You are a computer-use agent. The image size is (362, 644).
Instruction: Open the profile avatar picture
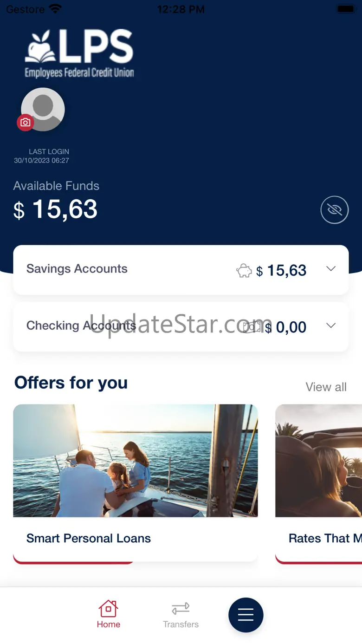43,109
